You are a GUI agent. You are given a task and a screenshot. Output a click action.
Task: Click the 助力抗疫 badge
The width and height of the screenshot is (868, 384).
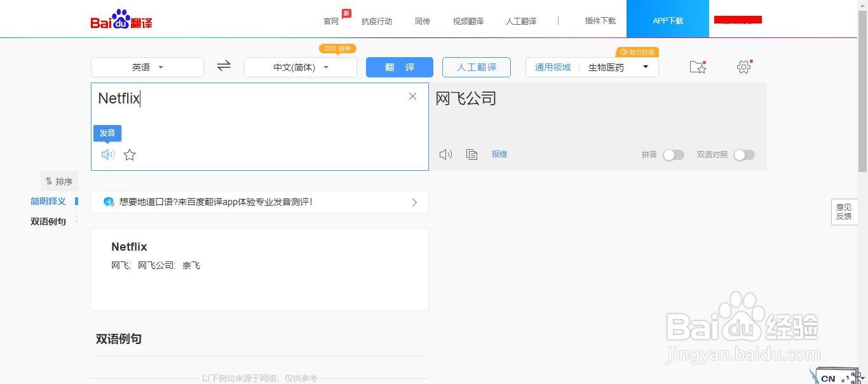pyautogui.click(x=637, y=52)
